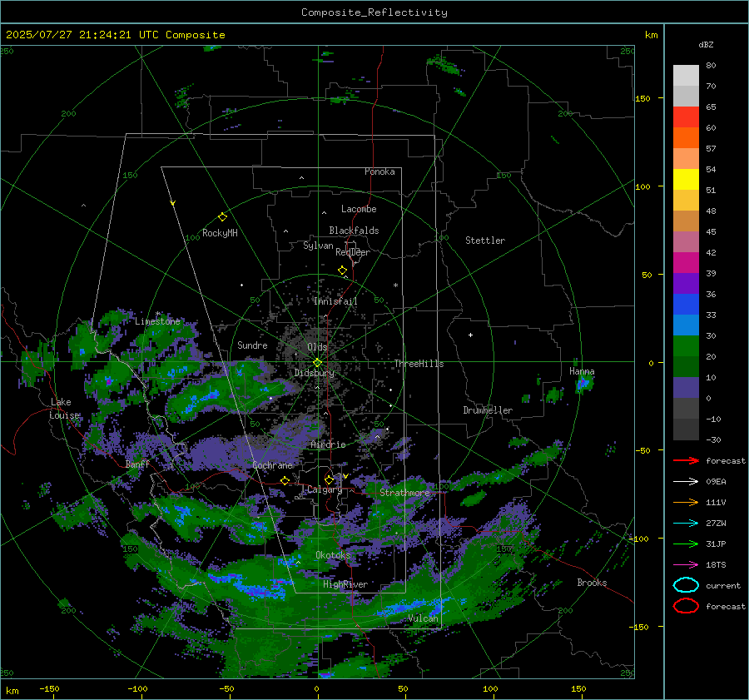The image size is (749, 700).
Task: Click the Airdrie label
Action: (x=328, y=444)
